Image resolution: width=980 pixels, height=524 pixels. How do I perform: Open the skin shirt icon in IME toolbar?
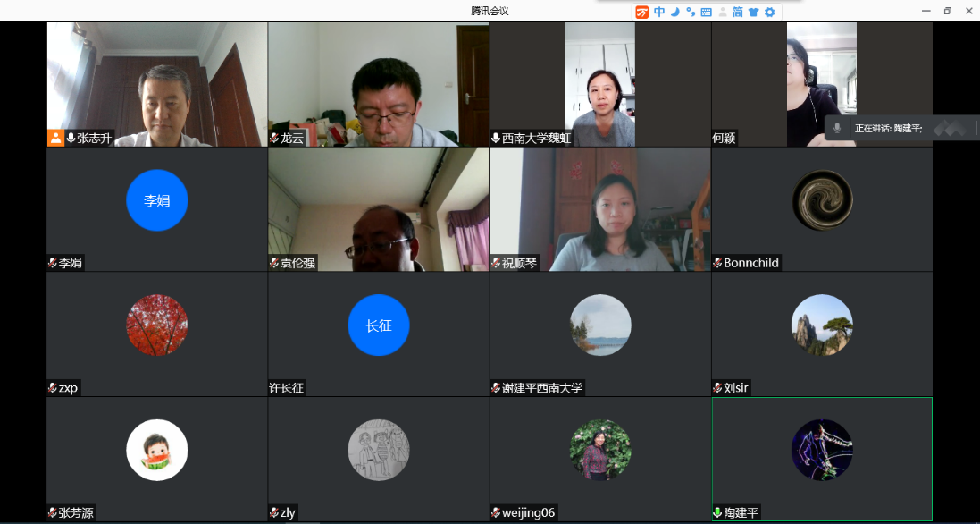[753, 12]
